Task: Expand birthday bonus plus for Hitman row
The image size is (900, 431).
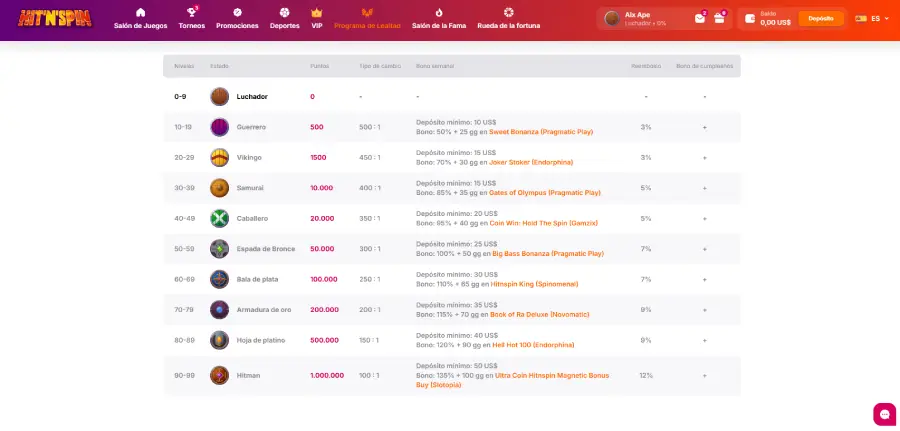Action: [704, 375]
